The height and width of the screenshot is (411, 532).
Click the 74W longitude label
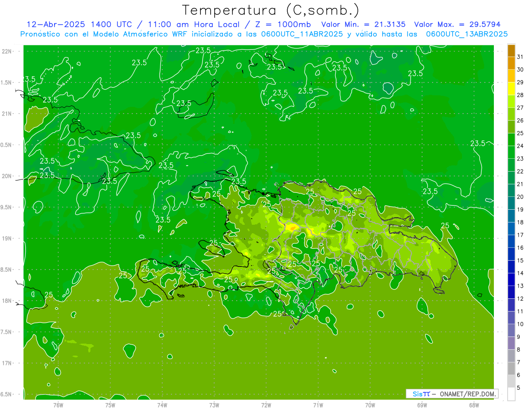click(162, 405)
